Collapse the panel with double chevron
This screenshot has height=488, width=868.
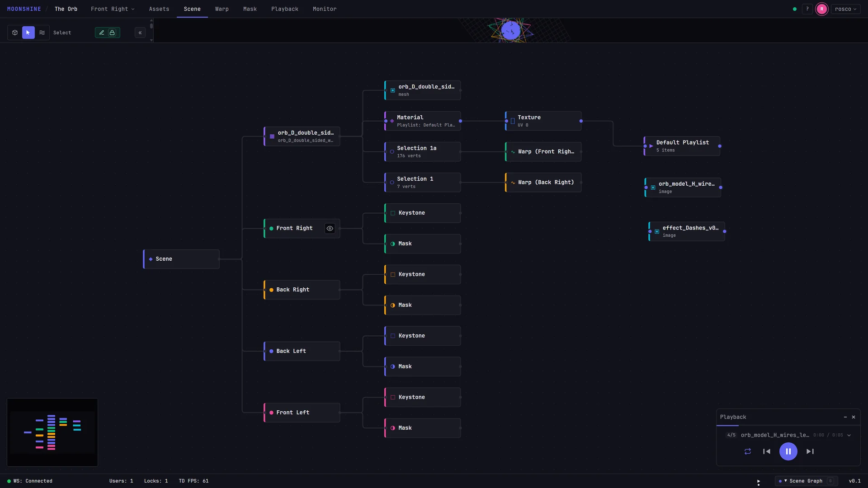(x=140, y=33)
